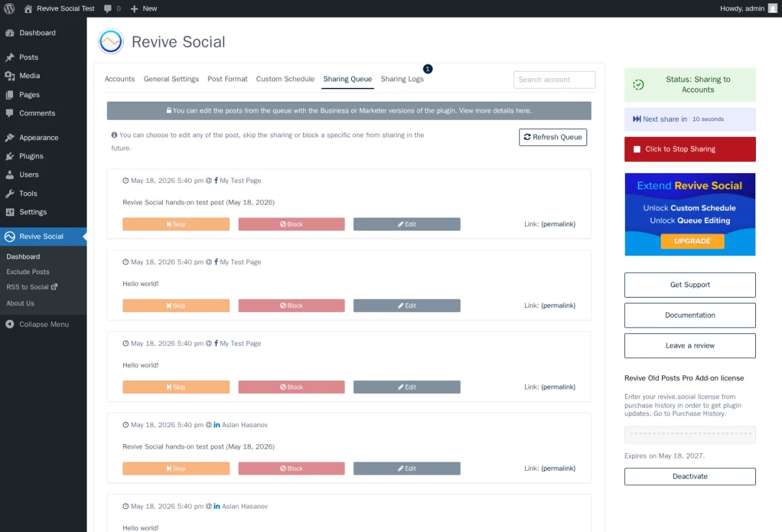Click the Refresh Queue button
This screenshot has height=532, width=782.
(x=553, y=137)
